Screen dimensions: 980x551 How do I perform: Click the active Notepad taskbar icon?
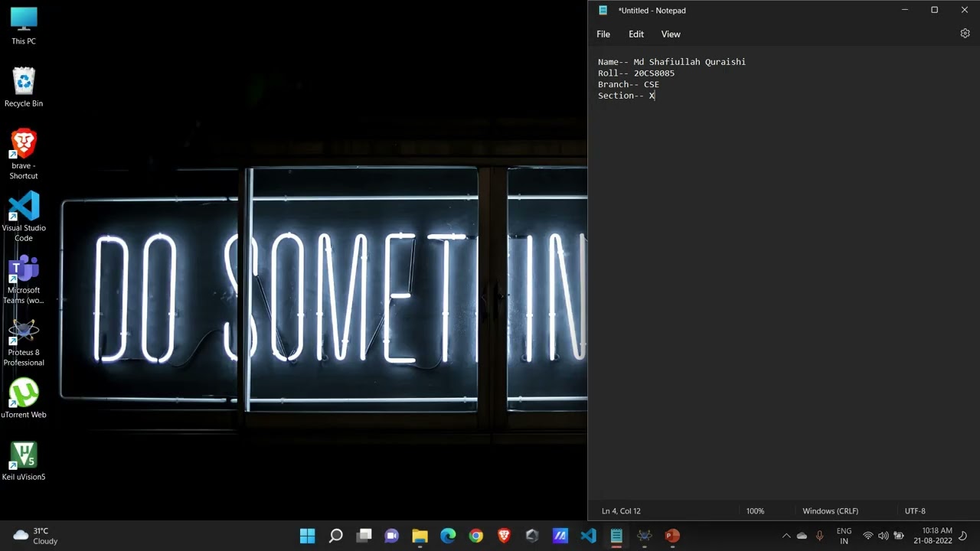click(616, 536)
